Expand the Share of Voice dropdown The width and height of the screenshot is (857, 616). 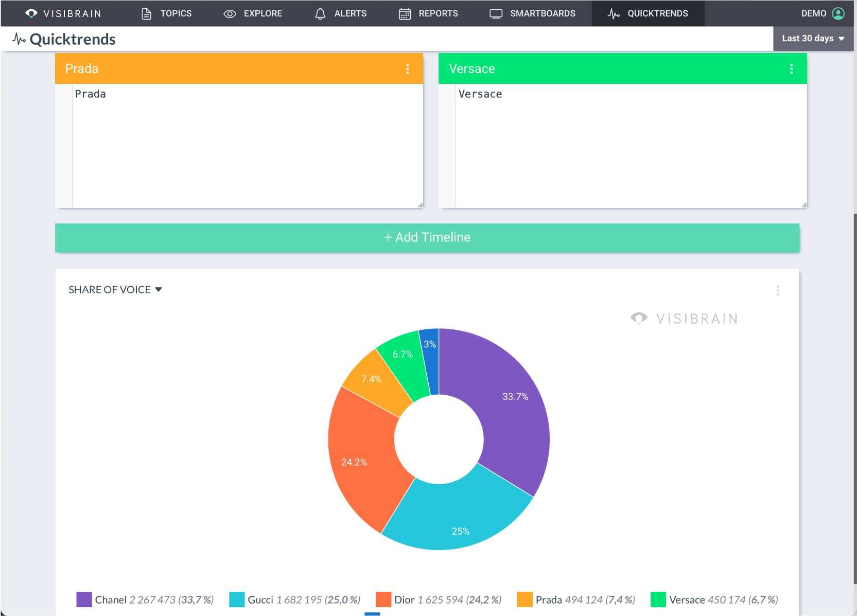click(115, 290)
